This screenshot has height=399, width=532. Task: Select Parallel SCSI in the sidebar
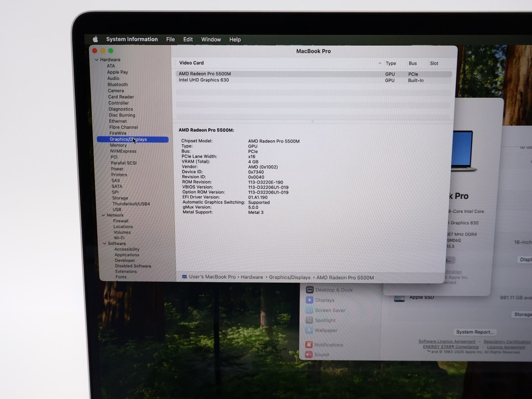(124, 163)
